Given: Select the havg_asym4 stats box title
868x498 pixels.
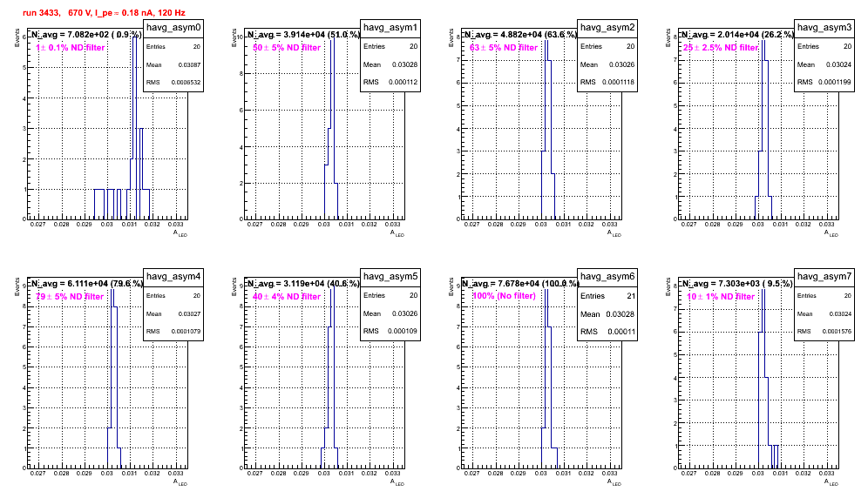Looking at the screenshot, I should coord(173,276).
